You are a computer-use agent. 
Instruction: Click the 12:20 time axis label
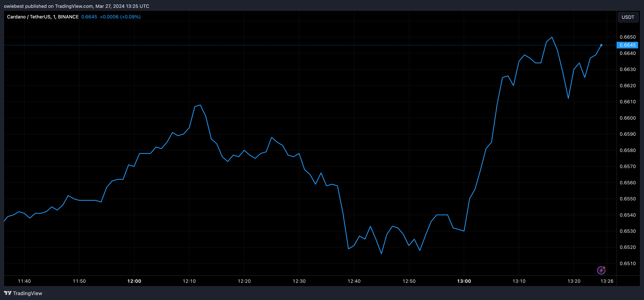click(244, 281)
